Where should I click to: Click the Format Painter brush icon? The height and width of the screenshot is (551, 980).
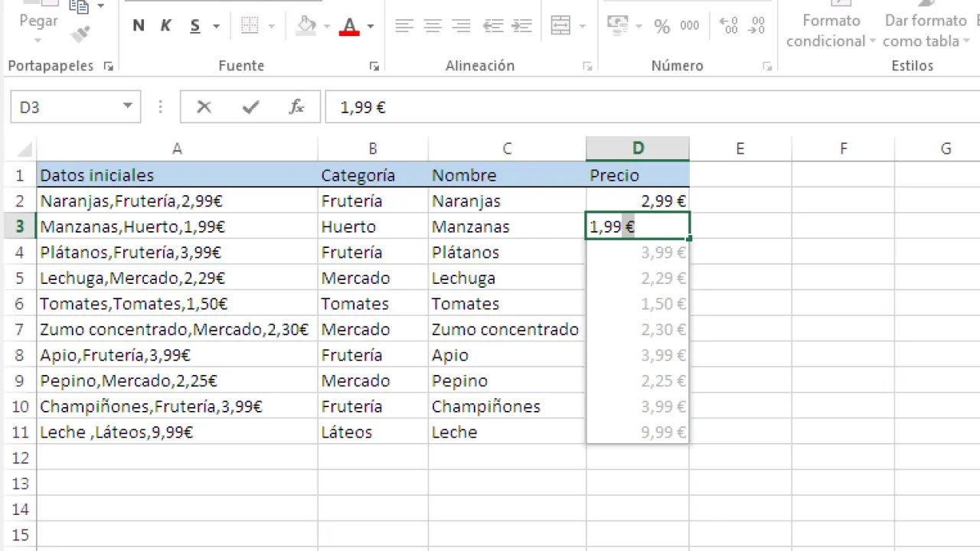coord(80,34)
